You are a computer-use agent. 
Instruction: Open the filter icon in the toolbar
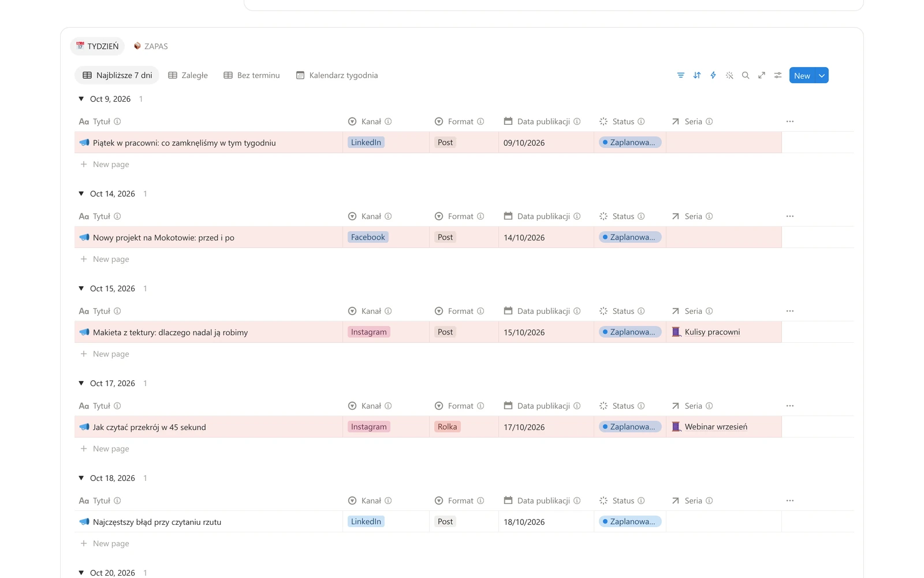(x=681, y=75)
